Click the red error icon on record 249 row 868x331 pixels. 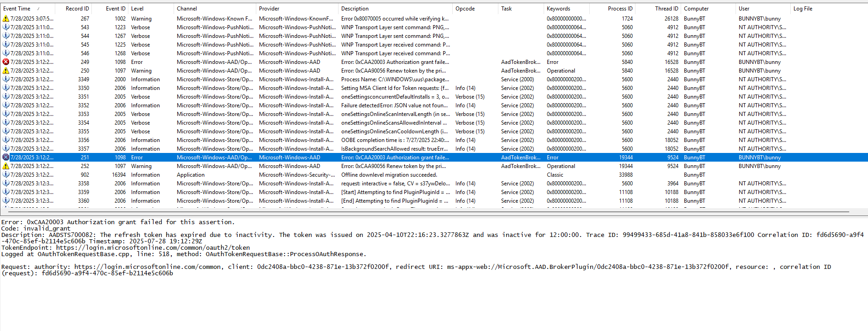point(6,62)
